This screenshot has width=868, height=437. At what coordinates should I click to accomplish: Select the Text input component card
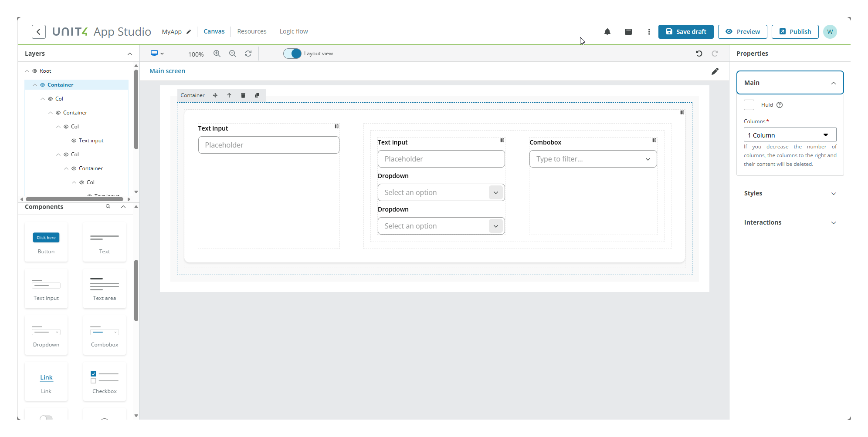point(46,289)
